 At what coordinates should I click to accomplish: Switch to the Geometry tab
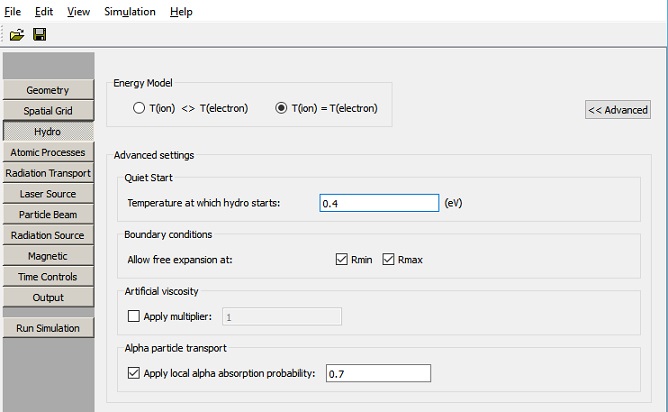pos(48,90)
